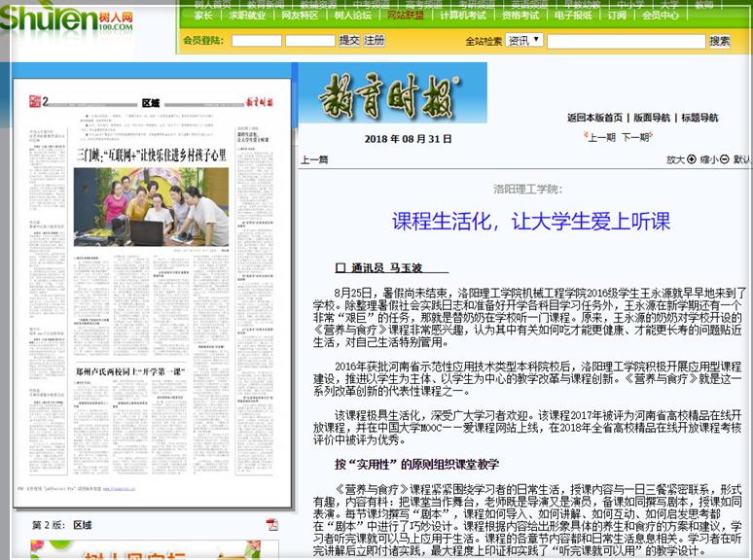Click the PDF download icon
The image size is (753, 560).
pos(272,525)
